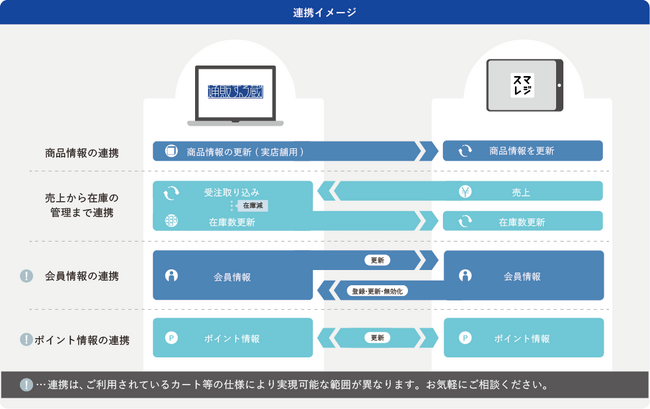Click the sync icon beside 商品情報を更新
The width and height of the screenshot is (650, 409).
(464, 151)
